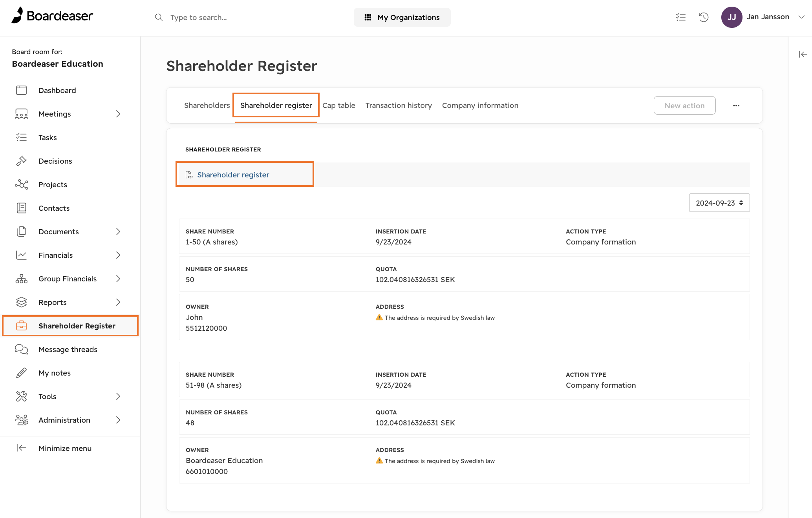The width and height of the screenshot is (812, 518).
Task: Click the search magnifier icon
Action: 159,17
